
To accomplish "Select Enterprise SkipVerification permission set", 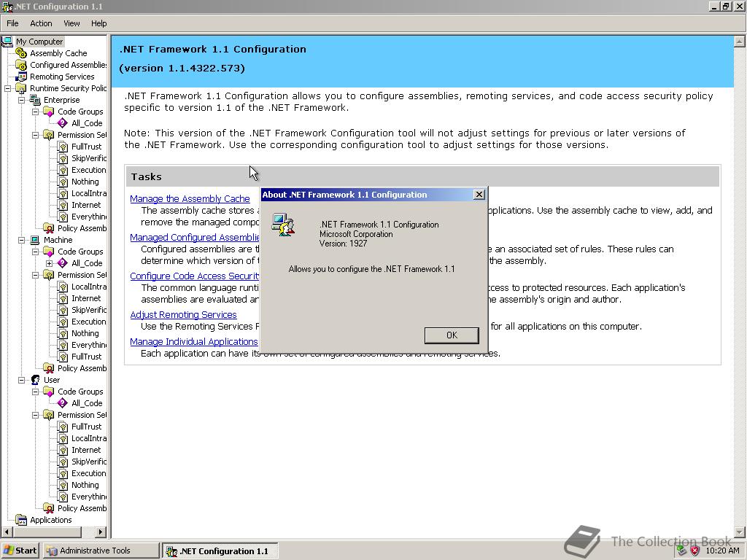I will pyautogui.click(x=88, y=158).
